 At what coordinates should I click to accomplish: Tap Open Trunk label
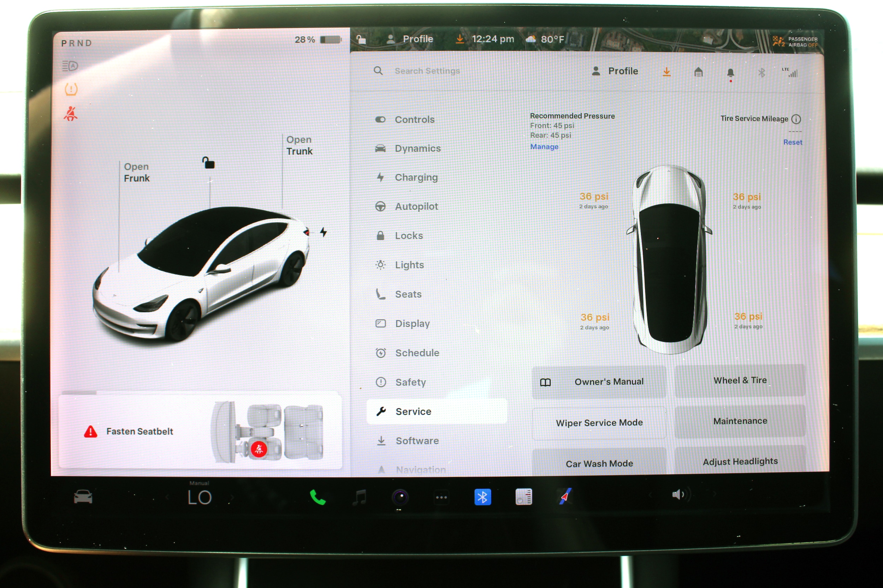point(299,145)
